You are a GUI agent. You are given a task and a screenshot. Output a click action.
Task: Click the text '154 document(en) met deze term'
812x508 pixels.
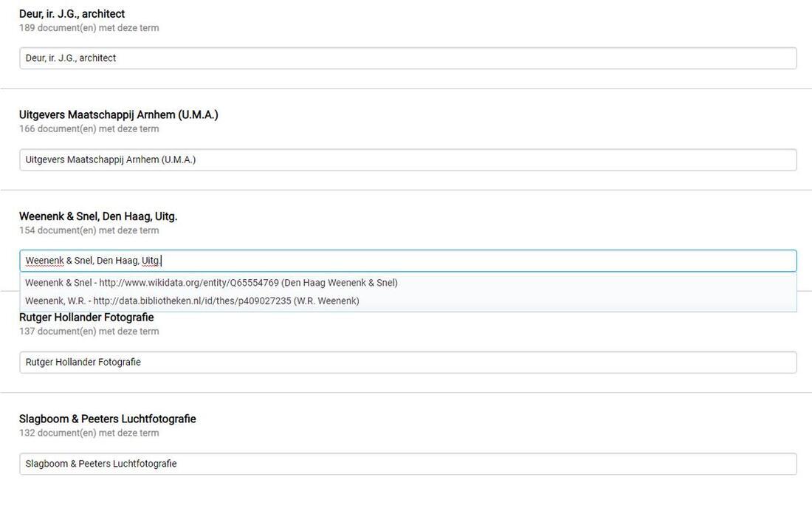(89, 230)
